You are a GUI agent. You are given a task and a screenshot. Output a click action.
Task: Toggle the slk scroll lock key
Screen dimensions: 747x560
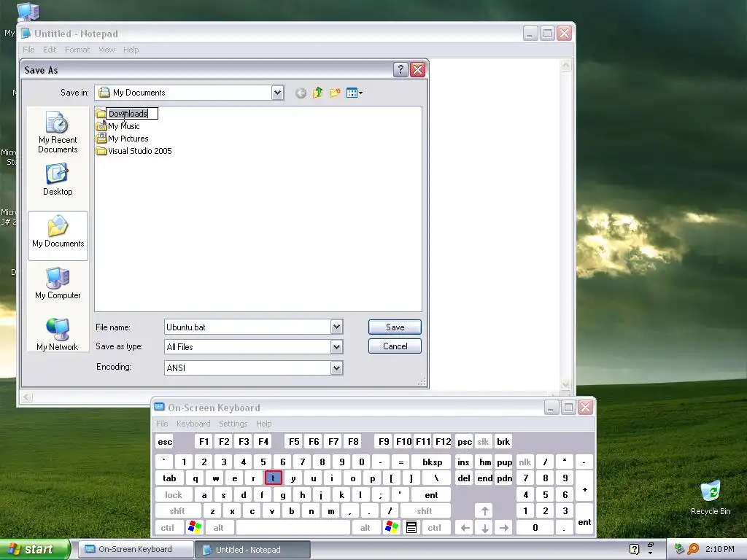pyautogui.click(x=483, y=441)
